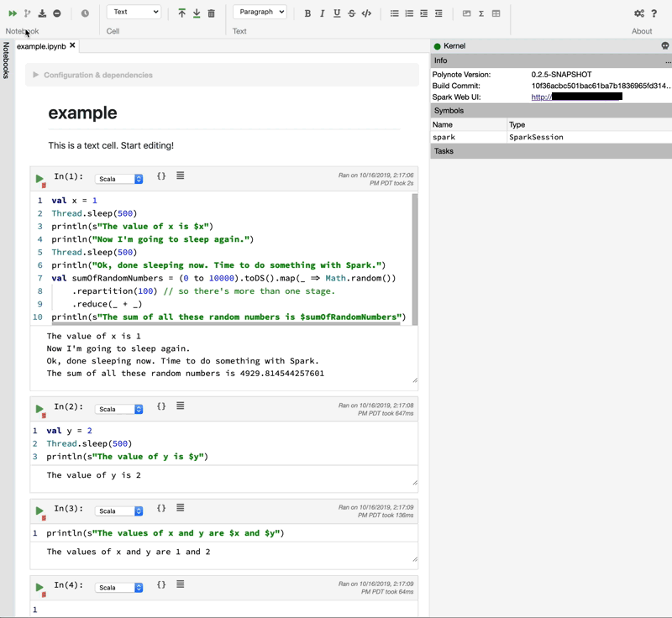Viewport: 672px width, 618px height.
Task: Close the example.ipynb tab
Action: pyautogui.click(x=72, y=45)
